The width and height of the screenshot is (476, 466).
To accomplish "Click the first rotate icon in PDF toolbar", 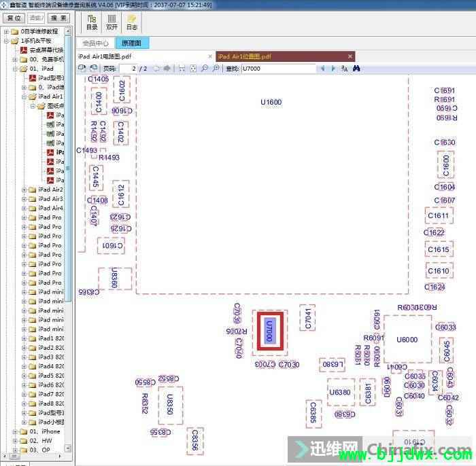I will click(x=82, y=68).
